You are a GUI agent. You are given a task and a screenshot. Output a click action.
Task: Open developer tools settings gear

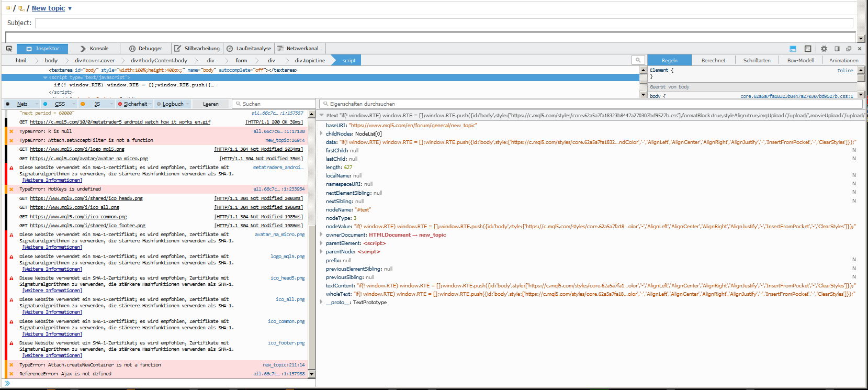click(824, 49)
